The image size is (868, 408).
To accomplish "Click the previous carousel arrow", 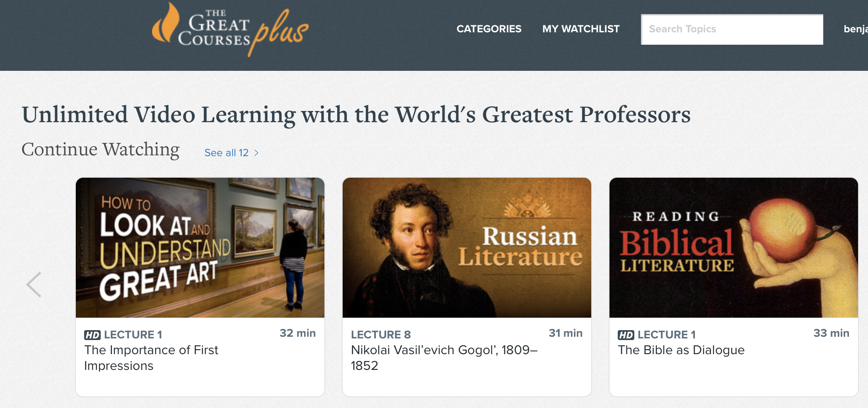I will pyautogui.click(x=34, y=285).
